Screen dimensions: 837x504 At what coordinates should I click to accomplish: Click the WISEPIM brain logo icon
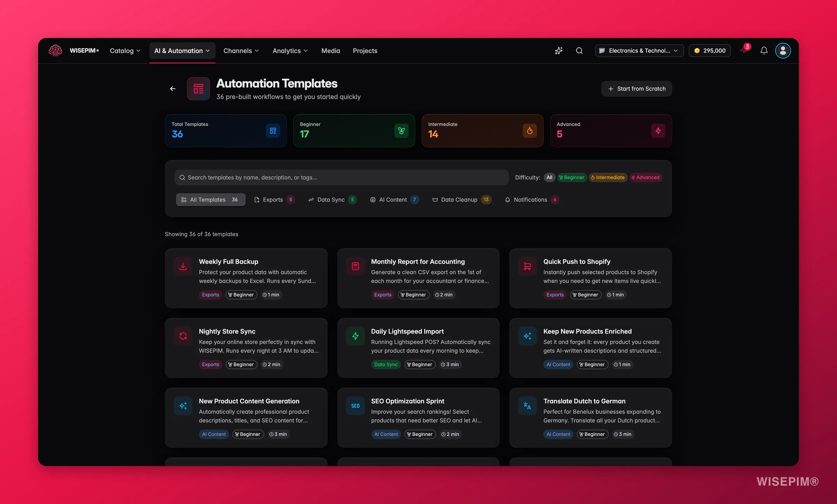point(55,51)
